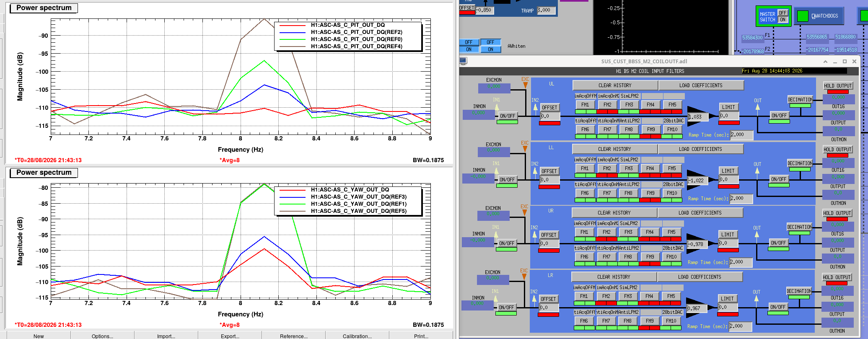Toggle the UL input ON/OFF switch
Screen dimensions: 868x339
(507, 116)
